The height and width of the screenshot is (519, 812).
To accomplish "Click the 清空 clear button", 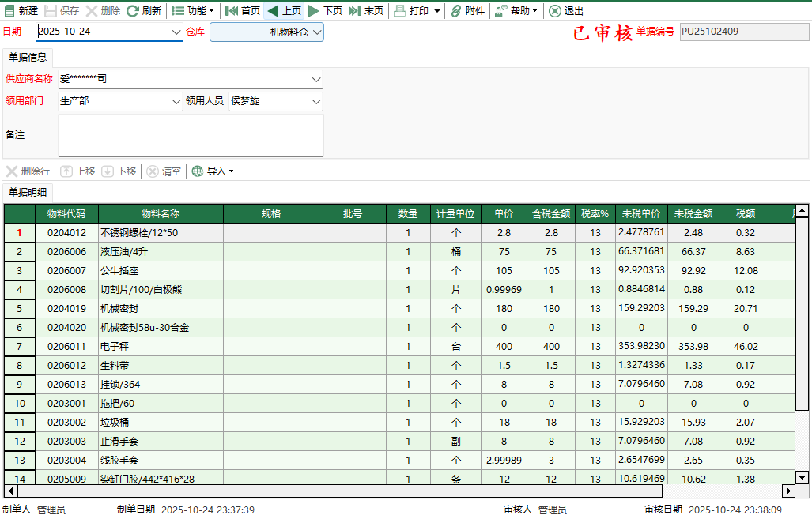I will click(164, 171).
